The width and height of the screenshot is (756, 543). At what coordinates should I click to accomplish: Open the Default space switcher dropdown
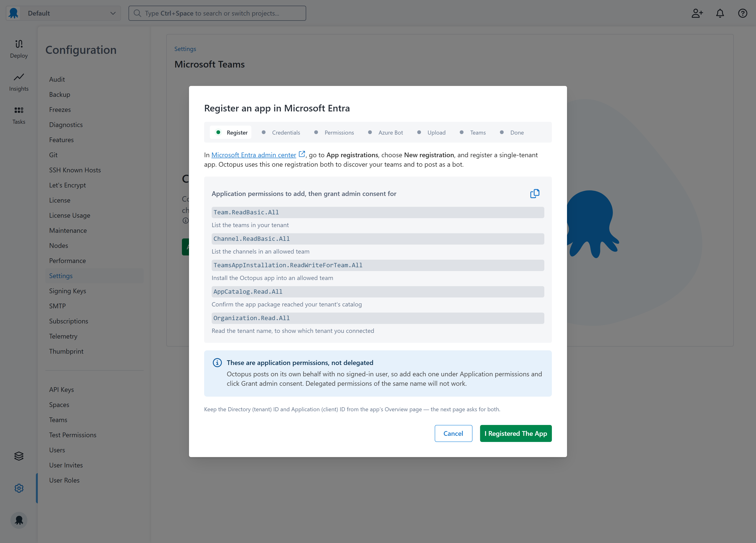pyautogui.click(x=63, y=13)
